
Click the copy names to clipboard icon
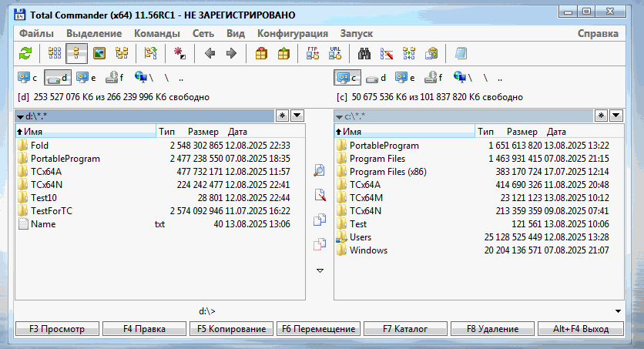431,53
